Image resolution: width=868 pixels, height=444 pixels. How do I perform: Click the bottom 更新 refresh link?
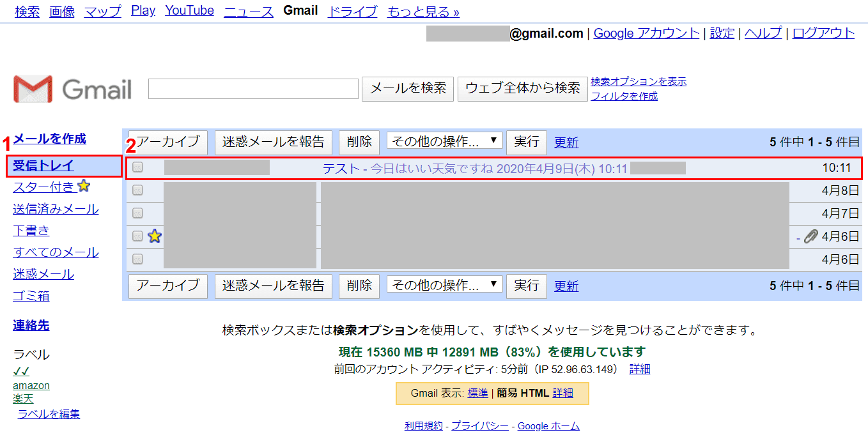tap(566, 286)
